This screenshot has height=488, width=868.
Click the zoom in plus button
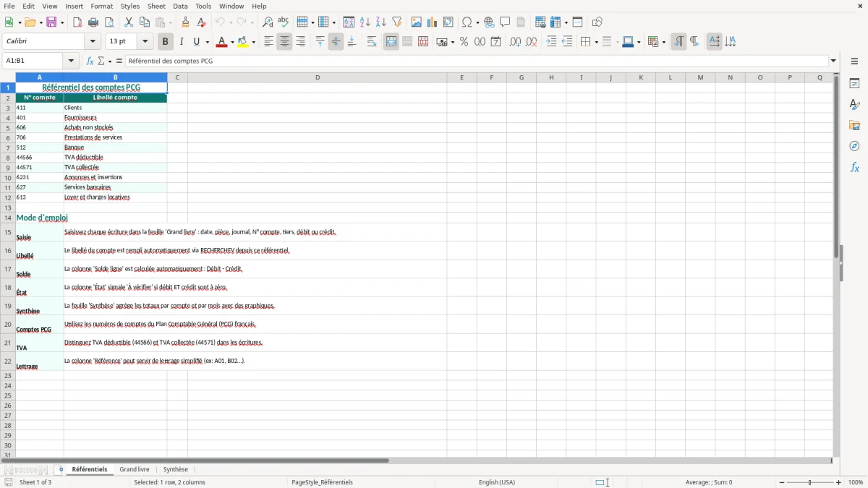click(x=839, y=482)
